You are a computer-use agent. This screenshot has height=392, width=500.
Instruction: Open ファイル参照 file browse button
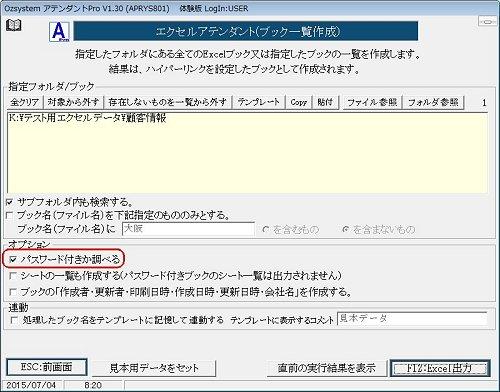tap(372, 102)
